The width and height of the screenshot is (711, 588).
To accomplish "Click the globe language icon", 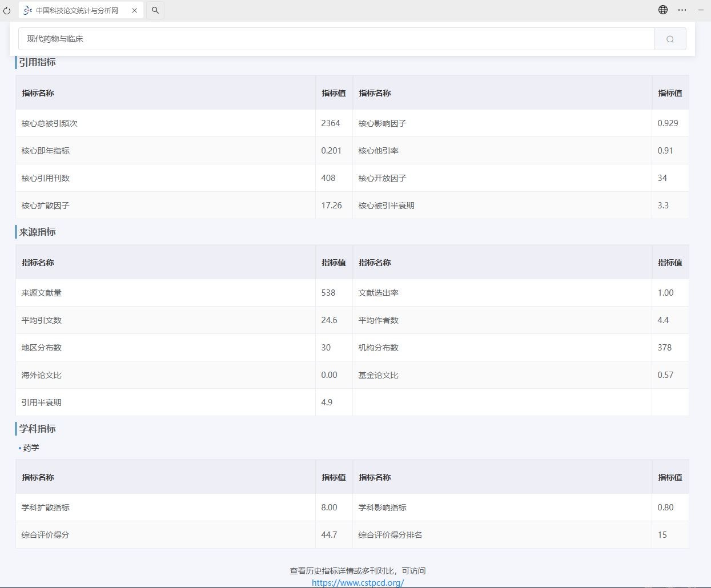I will pos(663,10).
